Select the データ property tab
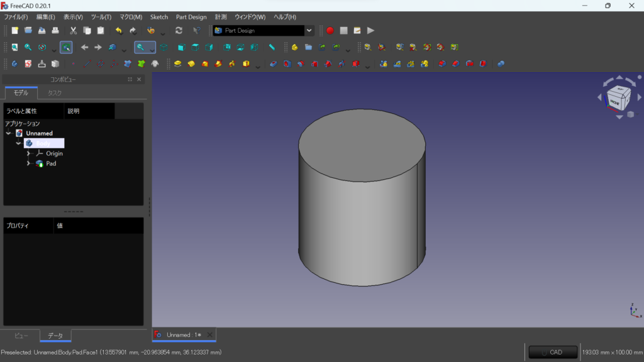 tap(55, 336)
